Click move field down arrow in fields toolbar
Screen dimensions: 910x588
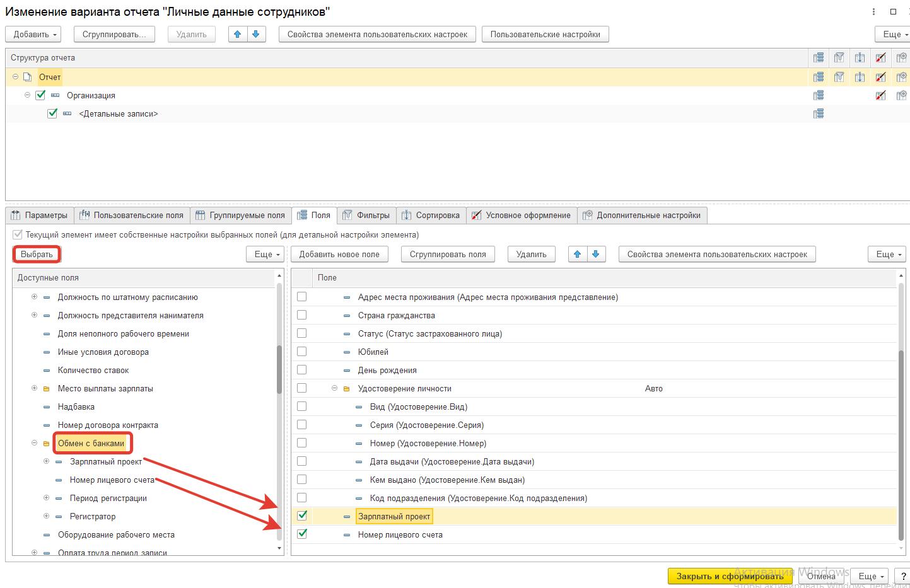596,254
